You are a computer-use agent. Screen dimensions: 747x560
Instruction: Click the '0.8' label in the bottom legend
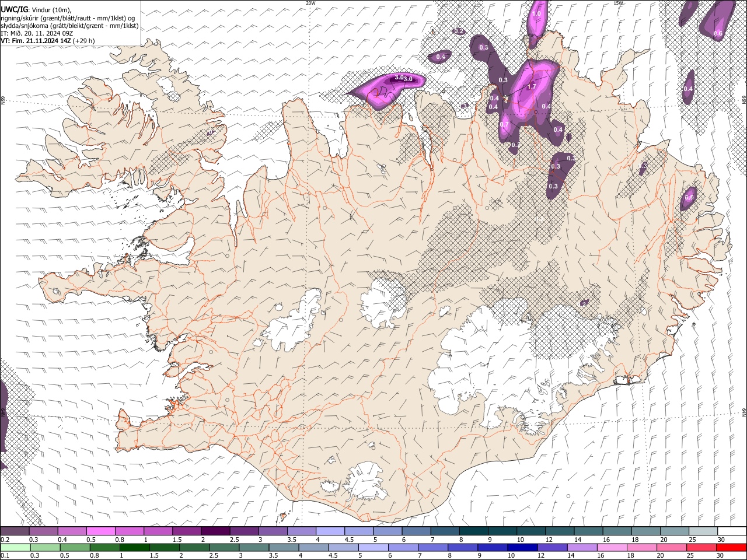pyautogui.click(x=94, y=555)
